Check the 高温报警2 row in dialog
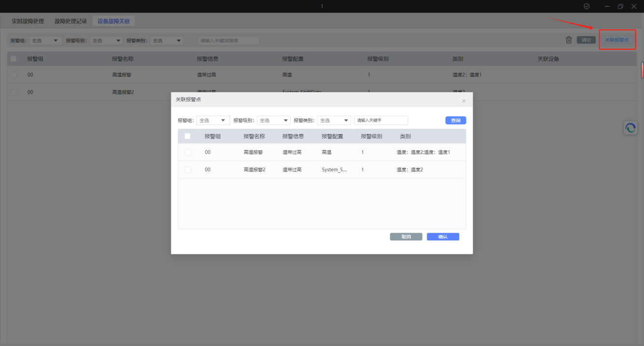 coord(188,169)
